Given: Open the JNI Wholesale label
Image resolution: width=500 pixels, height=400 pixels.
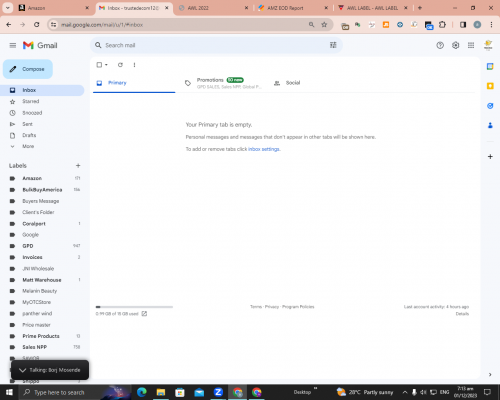Looking at the screenshot, I should point(42,269).
